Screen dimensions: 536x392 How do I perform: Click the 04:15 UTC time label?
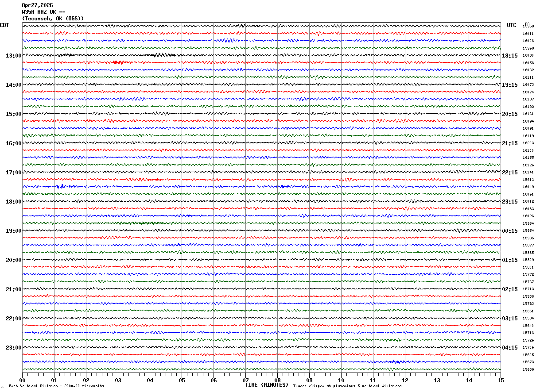(x=510, y=348)
